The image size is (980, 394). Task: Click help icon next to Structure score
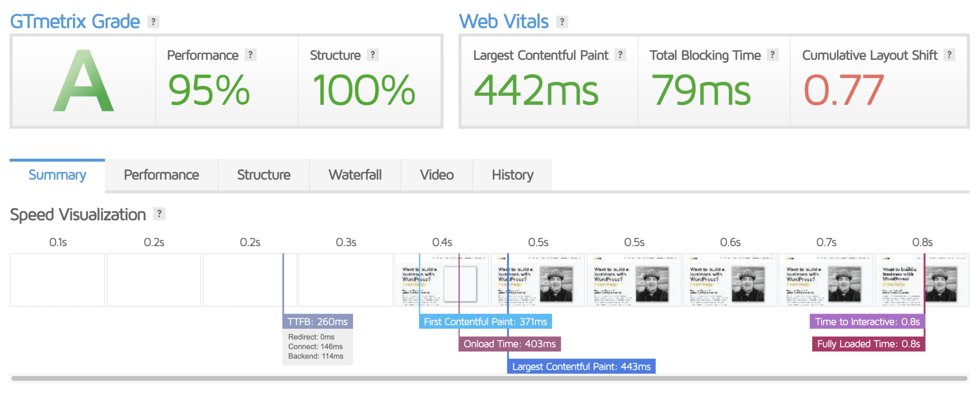[373, 55]
